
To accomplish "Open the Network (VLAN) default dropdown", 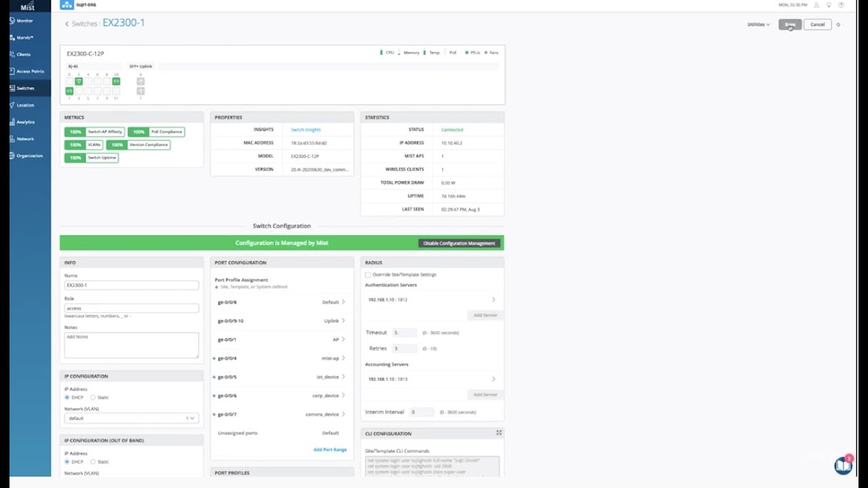I will [x=132, y=418].
